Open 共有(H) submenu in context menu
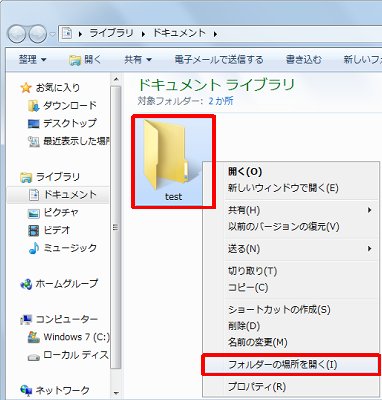The height and width of the screenshot is (400, 382). coord(291,210)
